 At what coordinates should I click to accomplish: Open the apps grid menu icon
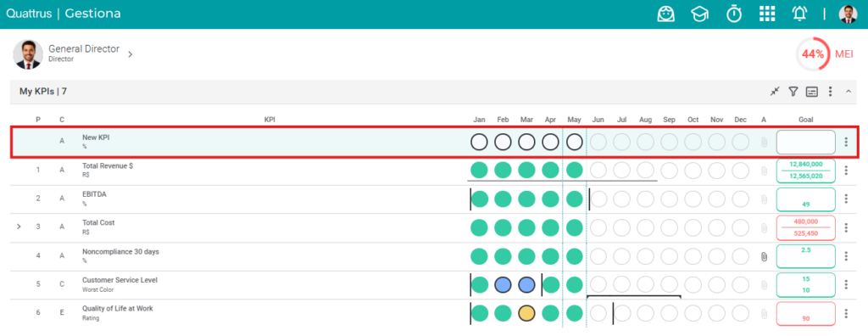tap(766, 14)
